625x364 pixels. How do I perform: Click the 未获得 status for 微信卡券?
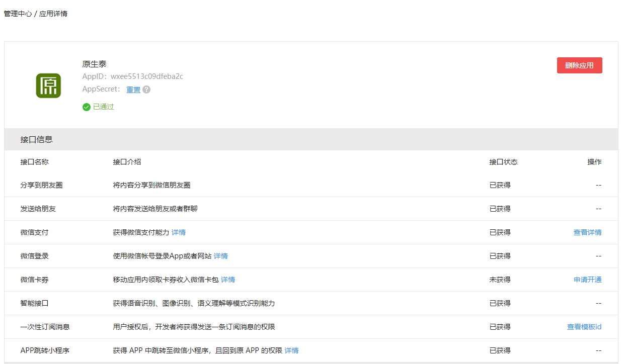coord(500,280)
